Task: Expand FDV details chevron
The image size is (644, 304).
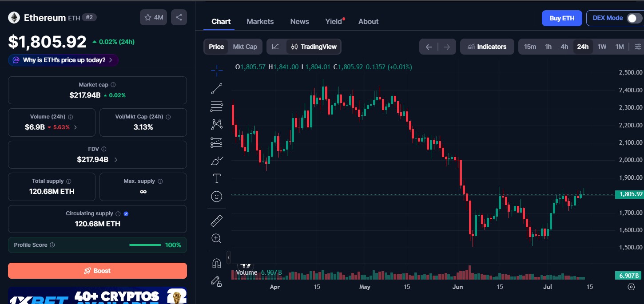Action: click(x=116, y=159)
